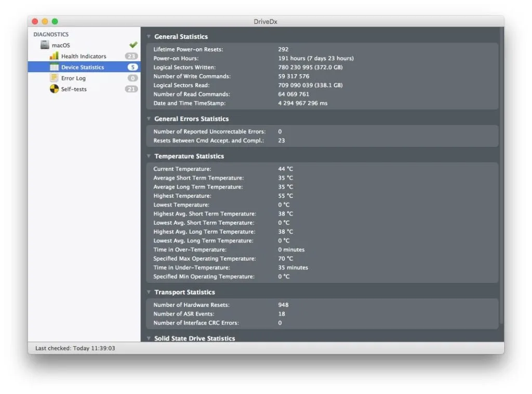Select the macOS drive entry
The width and height of the screenshot is (532, 394).
84,45
